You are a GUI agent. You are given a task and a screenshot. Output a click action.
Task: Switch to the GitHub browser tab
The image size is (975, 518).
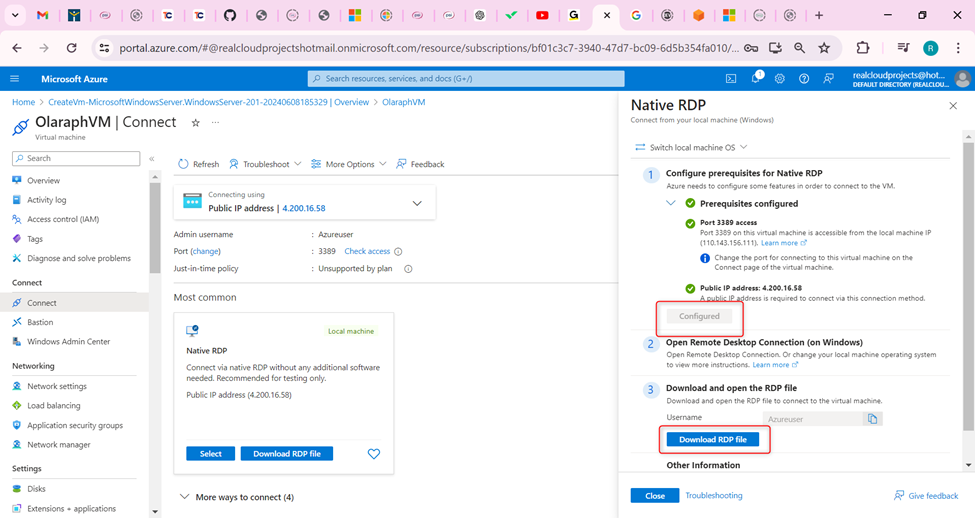pyautogui.click(x=230, y=15)
